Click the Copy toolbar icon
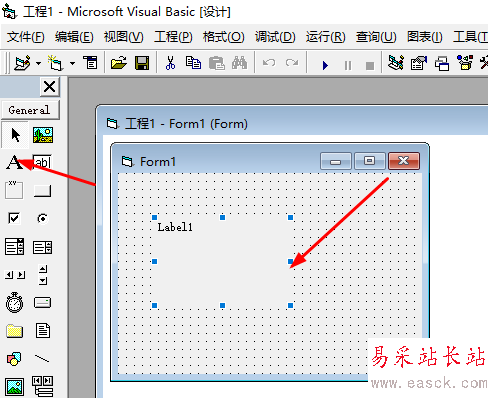The height and width of the screenshot is (398, 488). pos(193,63)
